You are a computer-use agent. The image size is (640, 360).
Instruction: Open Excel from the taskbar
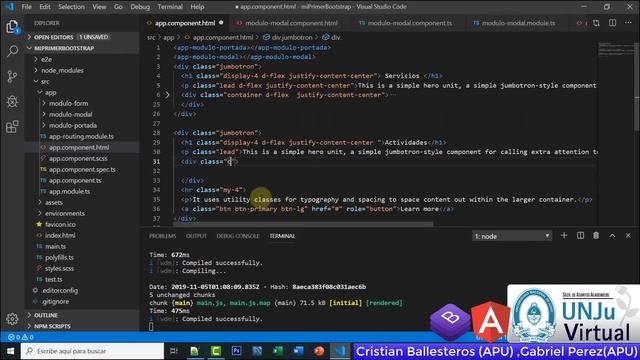[278, 351]
